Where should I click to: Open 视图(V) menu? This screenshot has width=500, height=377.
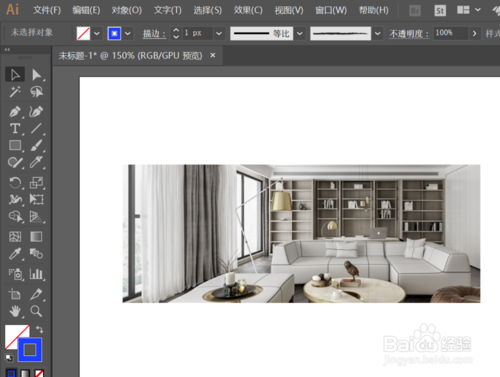tap(289, 10)
